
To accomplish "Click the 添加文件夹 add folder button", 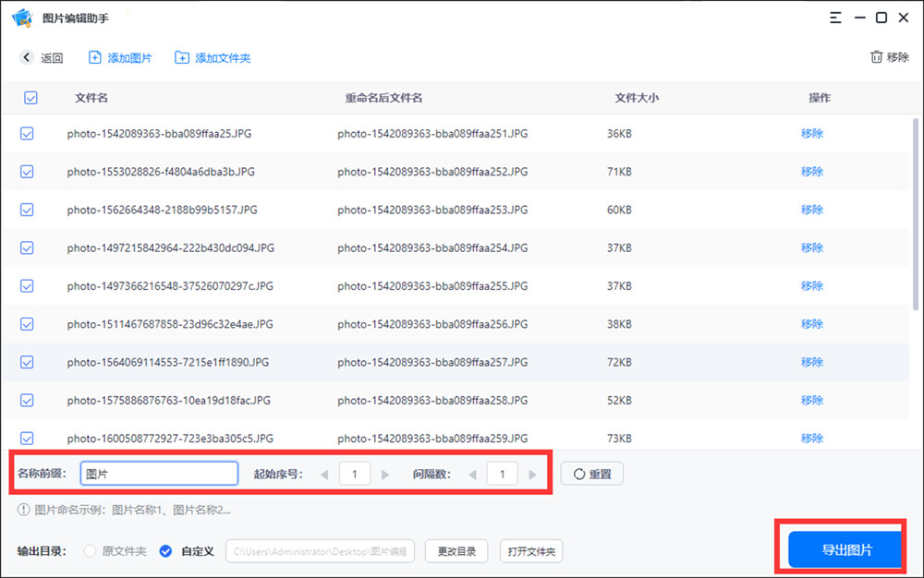I will (x=213, y=57).
